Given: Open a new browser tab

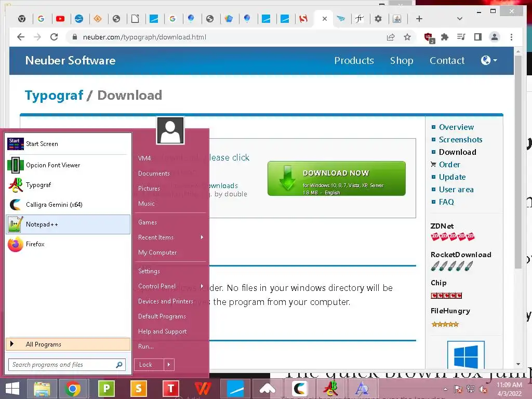Looking at the screenshot, I should pyautogui.click(x=419, y=19).
